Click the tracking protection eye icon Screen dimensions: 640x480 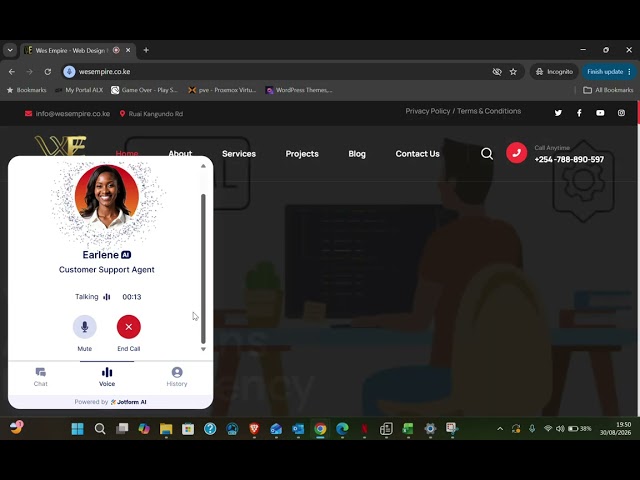pyautogui.click(x=497, y=72)
